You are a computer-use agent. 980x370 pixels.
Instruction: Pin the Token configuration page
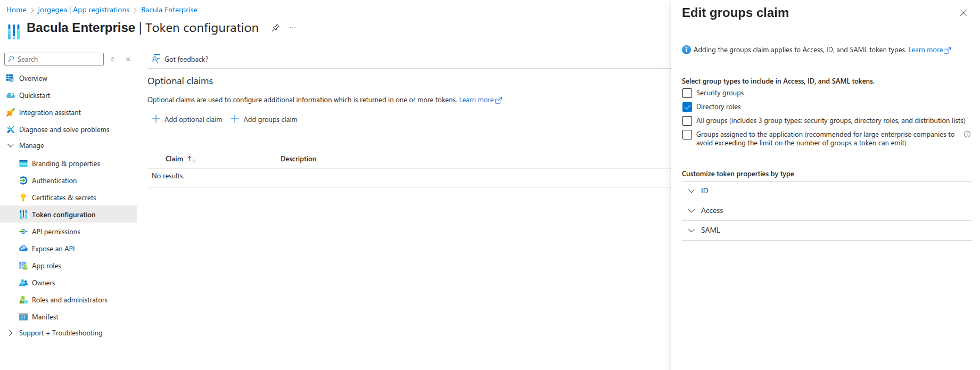coord(275,28)
